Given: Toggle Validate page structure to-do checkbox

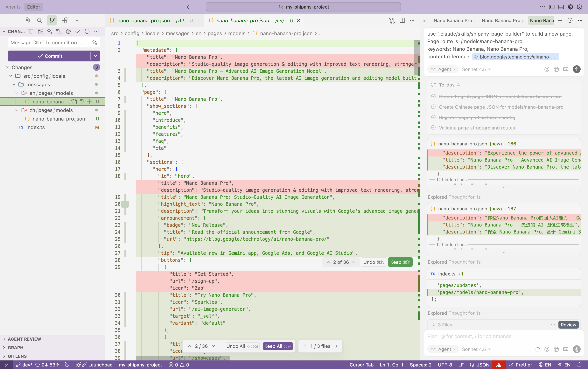Looking at the screenshot, I should point(433,128).
